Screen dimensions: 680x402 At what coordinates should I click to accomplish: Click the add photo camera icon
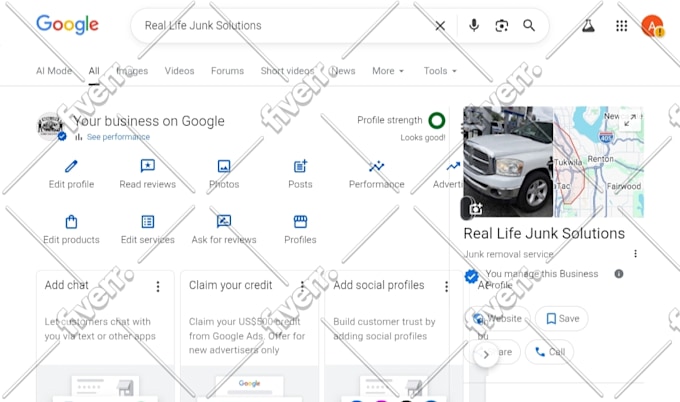475,209
